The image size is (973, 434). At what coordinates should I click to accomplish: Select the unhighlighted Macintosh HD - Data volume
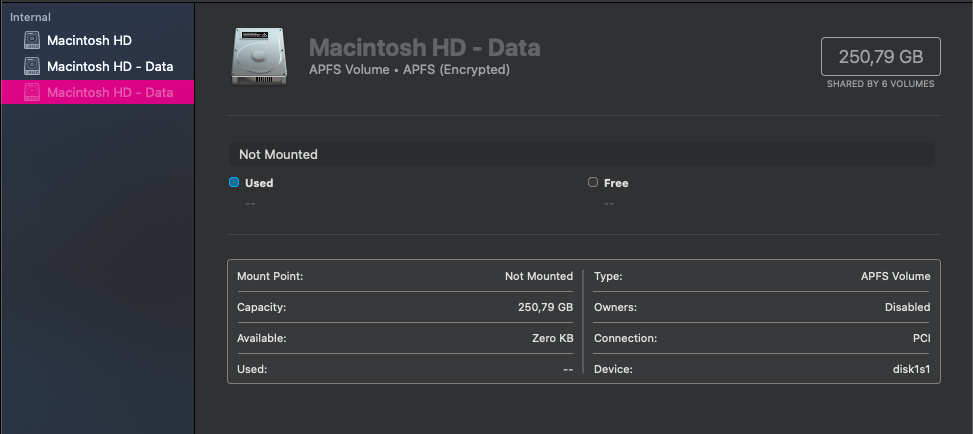tap(110, 67)
